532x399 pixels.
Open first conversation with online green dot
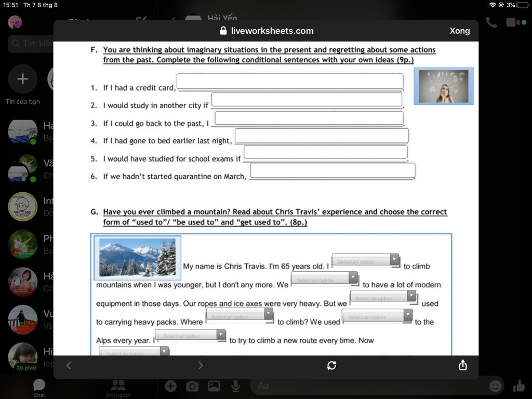23,131
